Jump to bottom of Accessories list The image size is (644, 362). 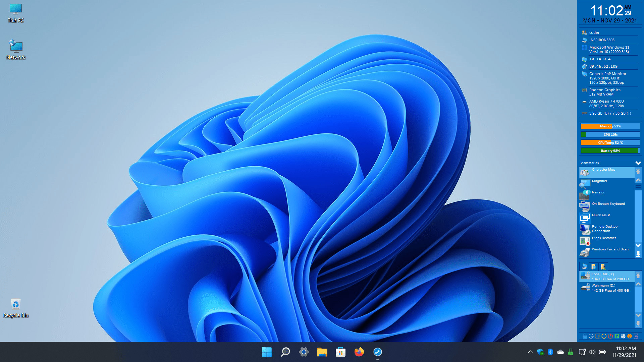[638, 254]
